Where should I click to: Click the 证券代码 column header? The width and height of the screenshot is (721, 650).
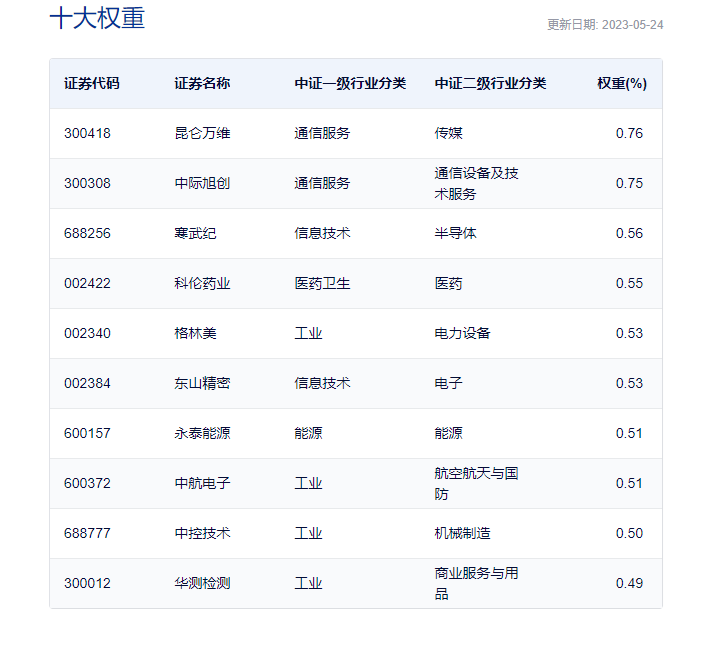(x=92, y=83)
